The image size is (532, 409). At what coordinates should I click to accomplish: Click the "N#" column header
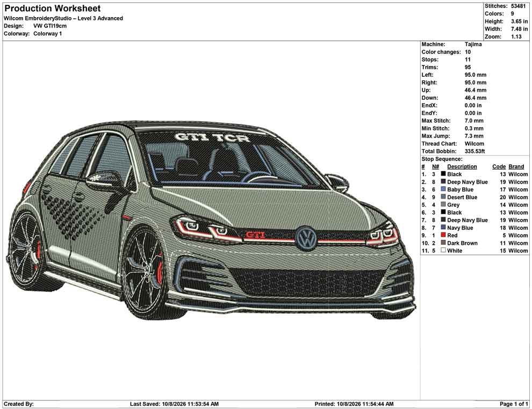pos(435,166)
